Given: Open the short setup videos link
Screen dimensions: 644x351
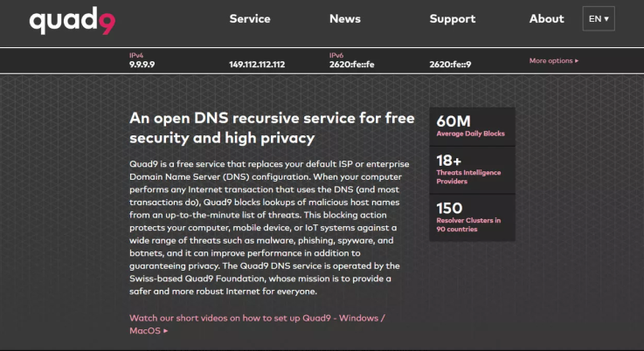Looking at the screenshot, I should coord(257,324).
